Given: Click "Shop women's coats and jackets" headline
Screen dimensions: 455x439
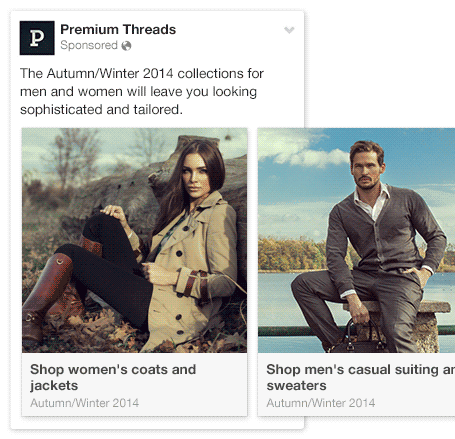Looking at the screenshot, I should [113, 377].
